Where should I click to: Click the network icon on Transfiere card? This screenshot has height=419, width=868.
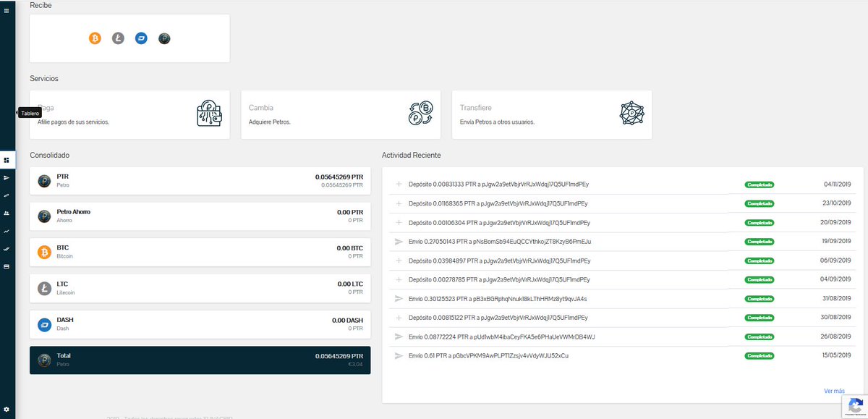coord(631,114)
